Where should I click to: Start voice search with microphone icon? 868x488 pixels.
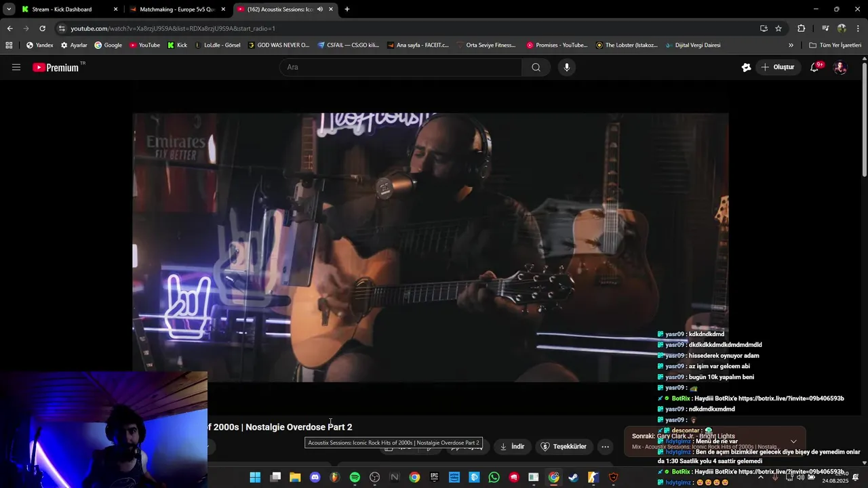[x=567, y=67]
